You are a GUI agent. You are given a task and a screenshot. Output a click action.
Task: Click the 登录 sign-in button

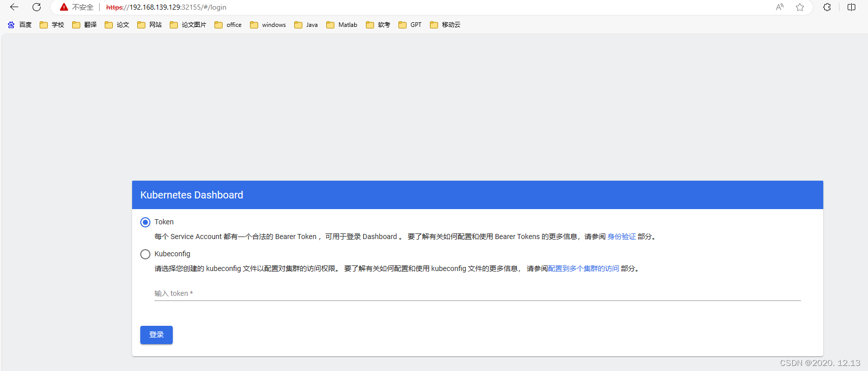coord(157,335)
